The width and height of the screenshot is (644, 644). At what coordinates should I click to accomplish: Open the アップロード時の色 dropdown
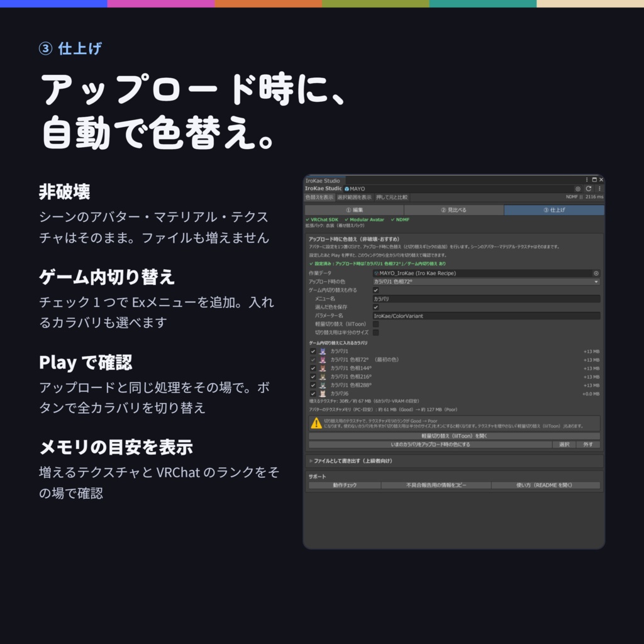486,282
